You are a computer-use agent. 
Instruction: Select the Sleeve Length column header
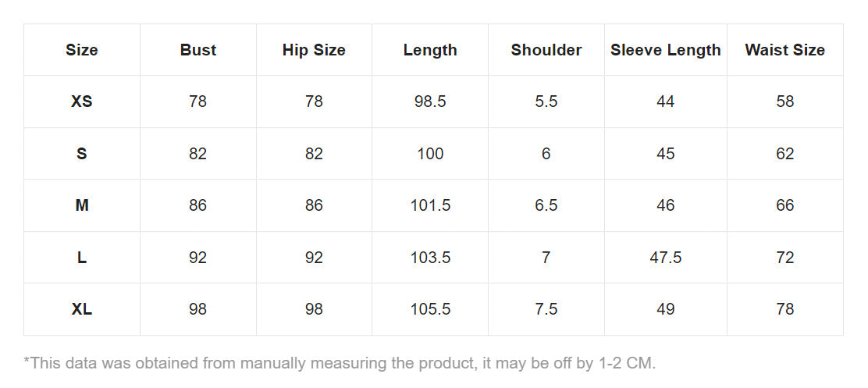[x=666, y=50]
